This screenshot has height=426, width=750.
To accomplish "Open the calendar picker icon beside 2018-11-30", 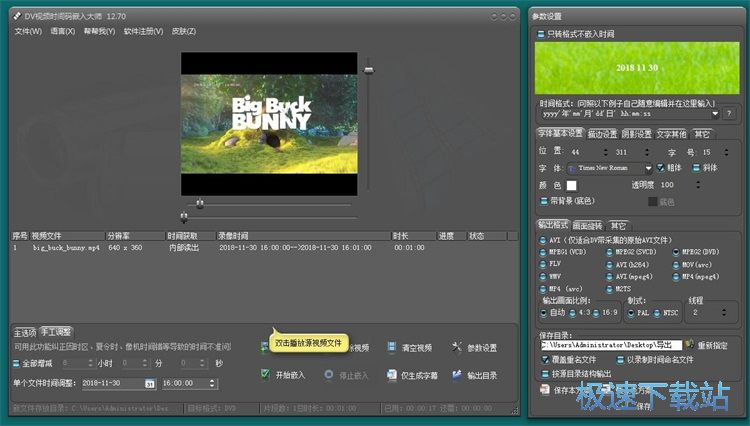I will (x=150, y=383).
